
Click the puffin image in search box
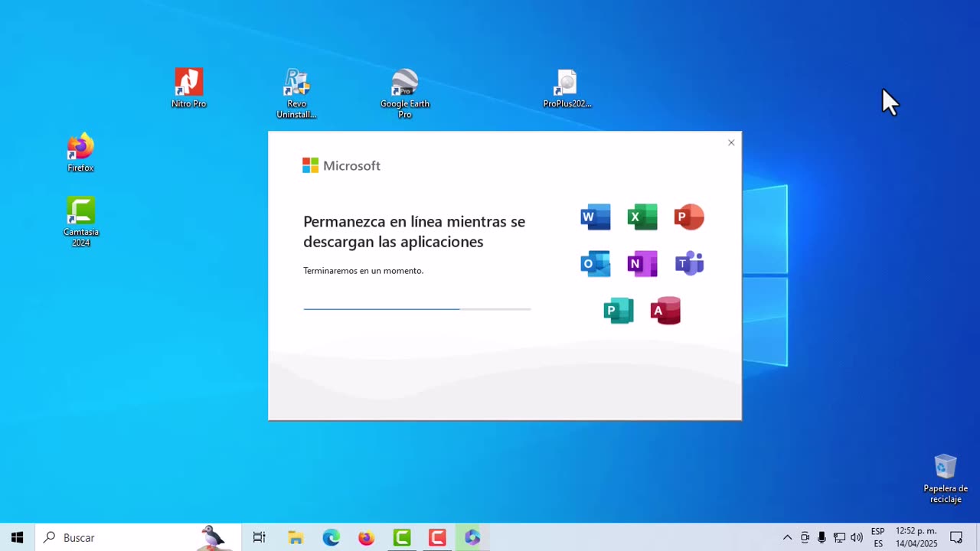214,537
